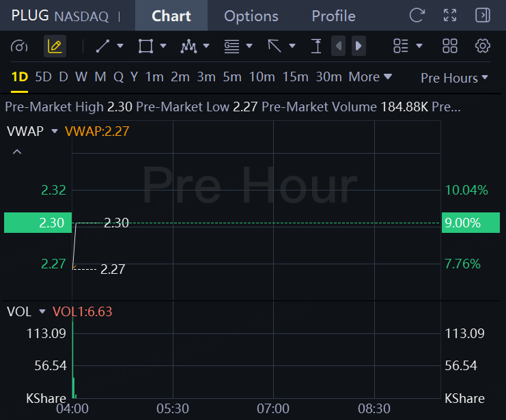Select the text lines annotation tool
Screen dimensions: 506x420
pyautogui.click(x=231, y=46)
